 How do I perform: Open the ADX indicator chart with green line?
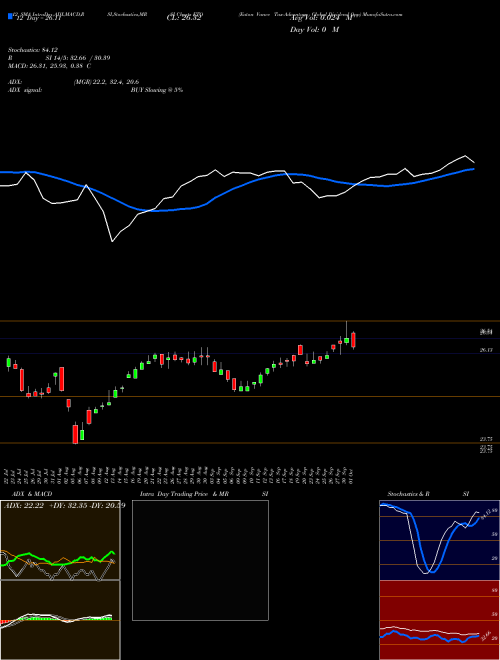[60, 540]
